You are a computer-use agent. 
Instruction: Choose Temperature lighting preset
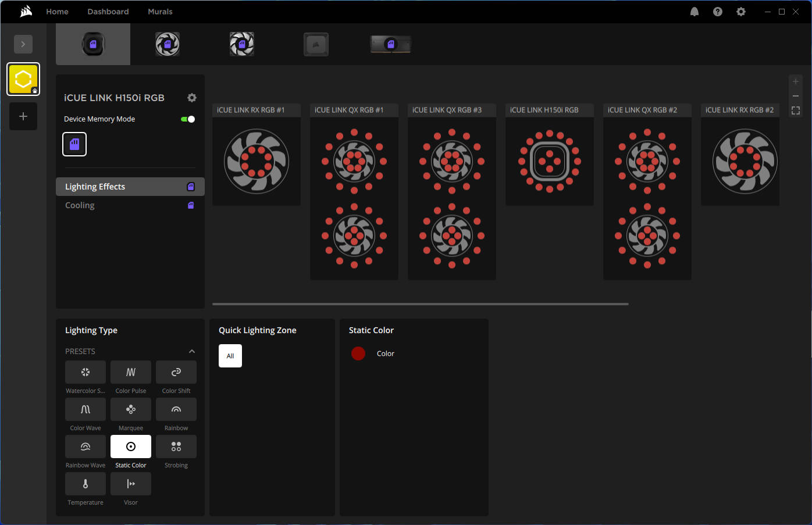coord(86,484)
